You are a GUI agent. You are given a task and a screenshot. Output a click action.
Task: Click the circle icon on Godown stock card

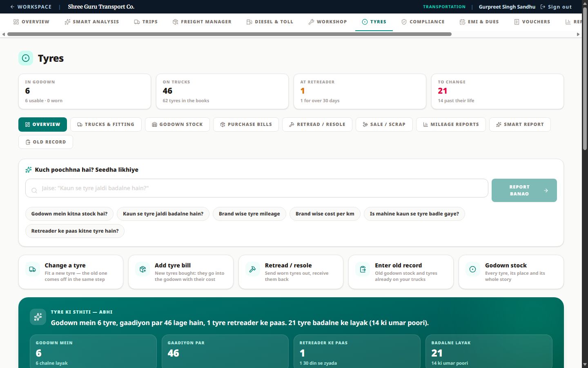[473, 269]
